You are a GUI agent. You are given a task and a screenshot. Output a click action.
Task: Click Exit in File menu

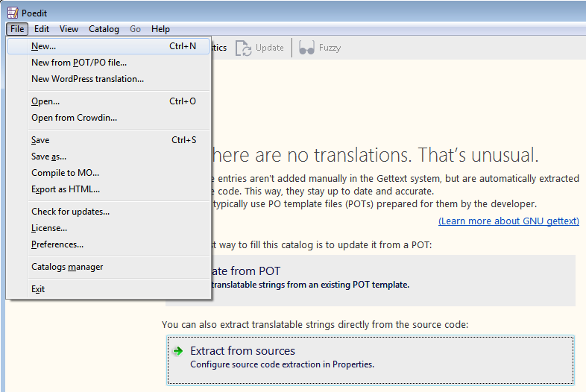coord(38,289)
